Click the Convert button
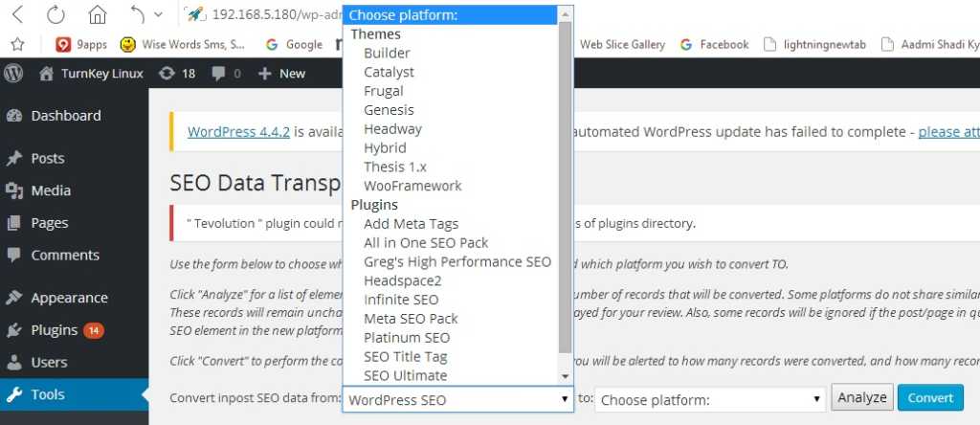Viewport: 980px width, 425px height. [930, 397]
